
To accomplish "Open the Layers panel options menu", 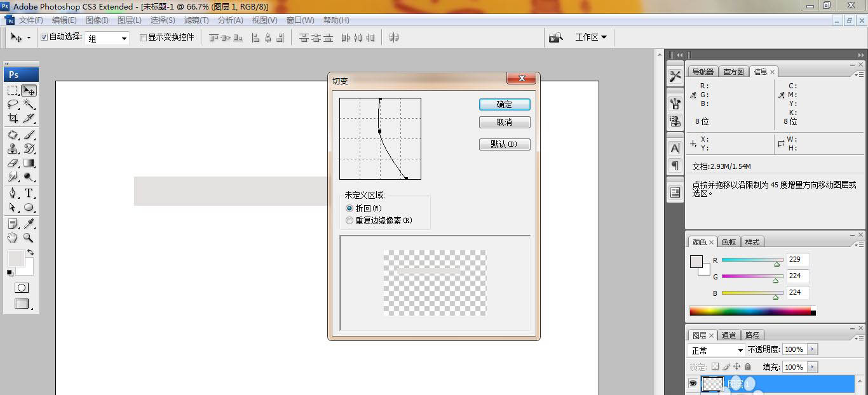I will pos(860,337).
